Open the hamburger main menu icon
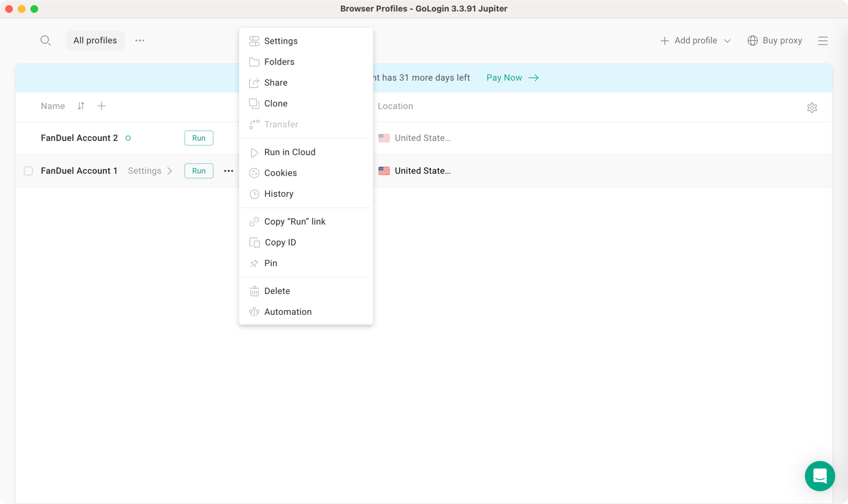The width and height of the screenshot is (848, 504). coord(822,40)
